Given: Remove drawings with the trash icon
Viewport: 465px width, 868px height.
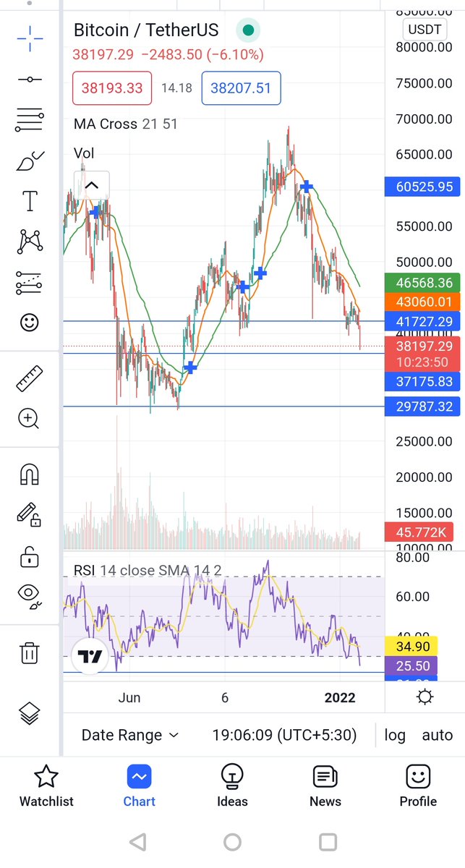Looking at the screenshot, I should point(30,653).
